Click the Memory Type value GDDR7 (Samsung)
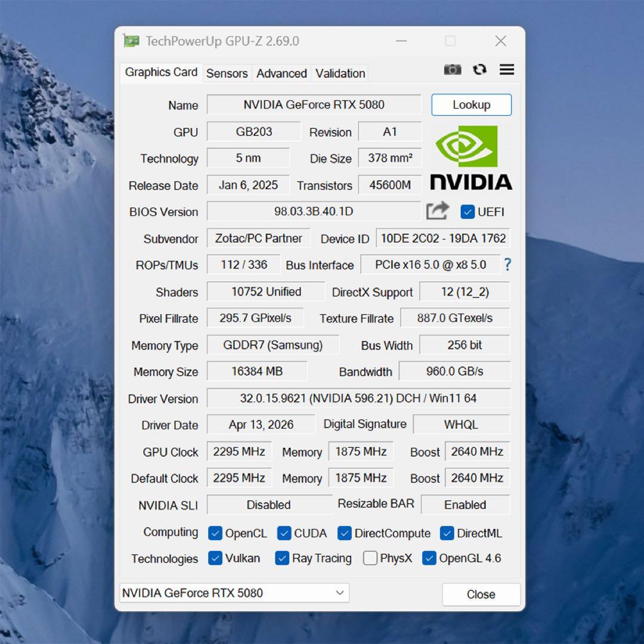644x644 pixels. [273, 345]
